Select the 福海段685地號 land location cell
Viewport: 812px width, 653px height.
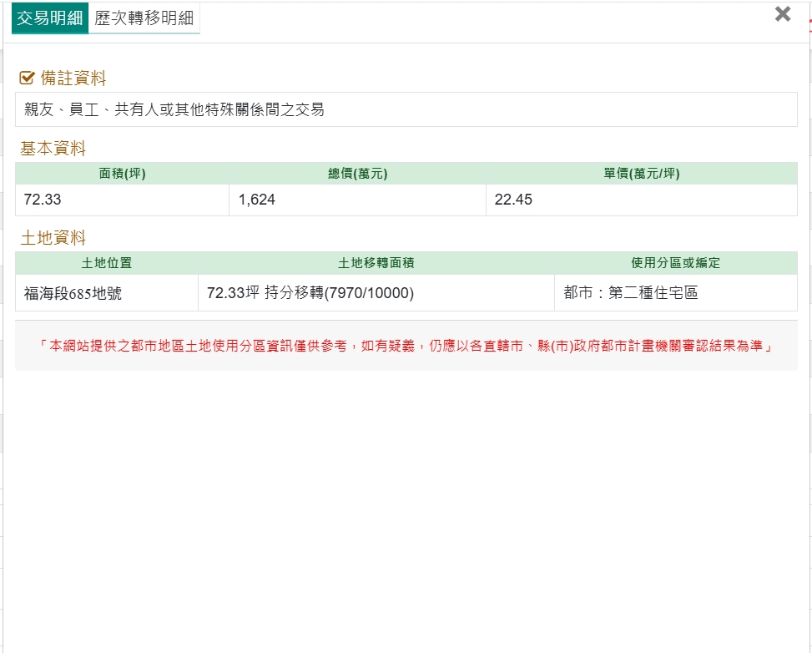(x=73, y=293)
